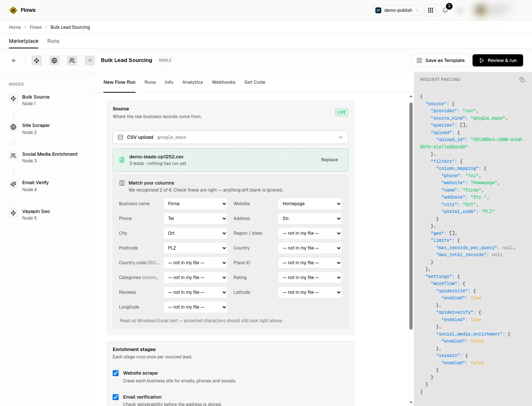Switch to the top-level Runs tab

click(x=53, y=41)
